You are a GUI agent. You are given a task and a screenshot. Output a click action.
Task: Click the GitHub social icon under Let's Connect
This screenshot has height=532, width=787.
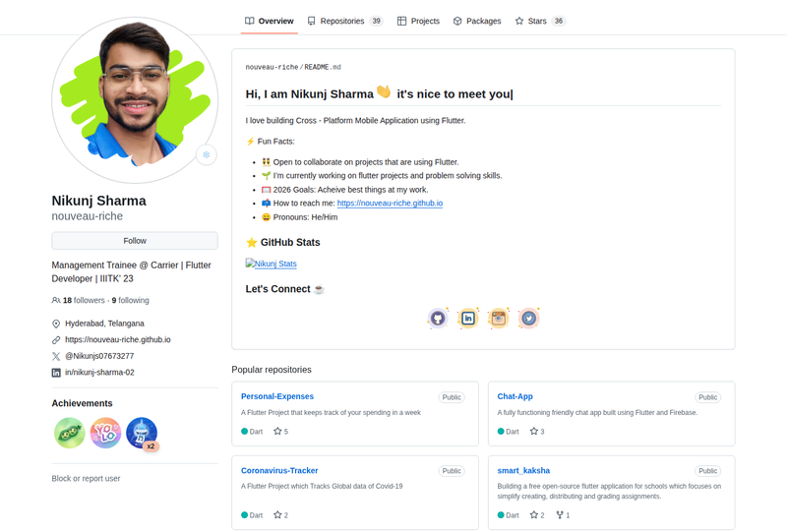coord(438,319)
